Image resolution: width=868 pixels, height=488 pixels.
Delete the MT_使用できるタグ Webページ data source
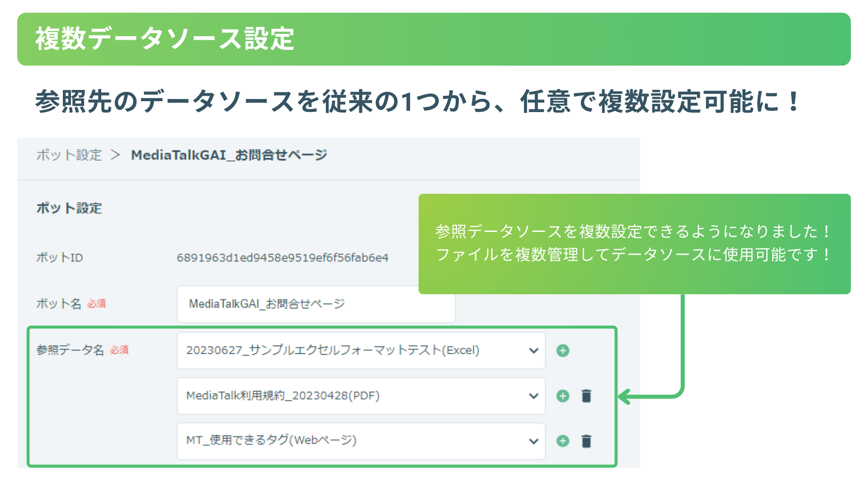[x=586, y=441]
